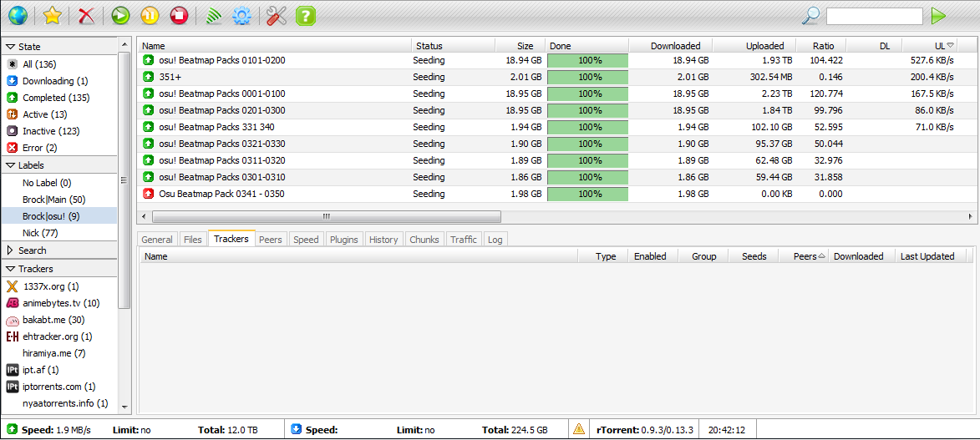Click the red Stop torrent button

(x=180, y=16)
